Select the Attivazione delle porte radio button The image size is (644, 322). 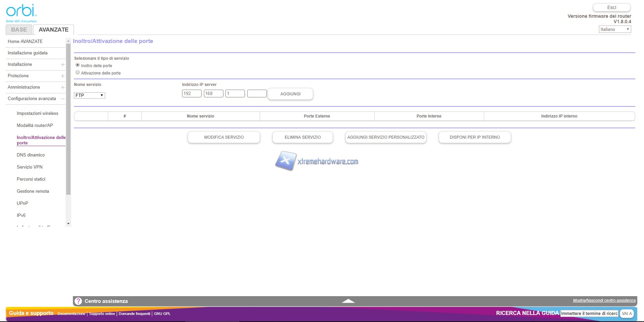point(78,73)
